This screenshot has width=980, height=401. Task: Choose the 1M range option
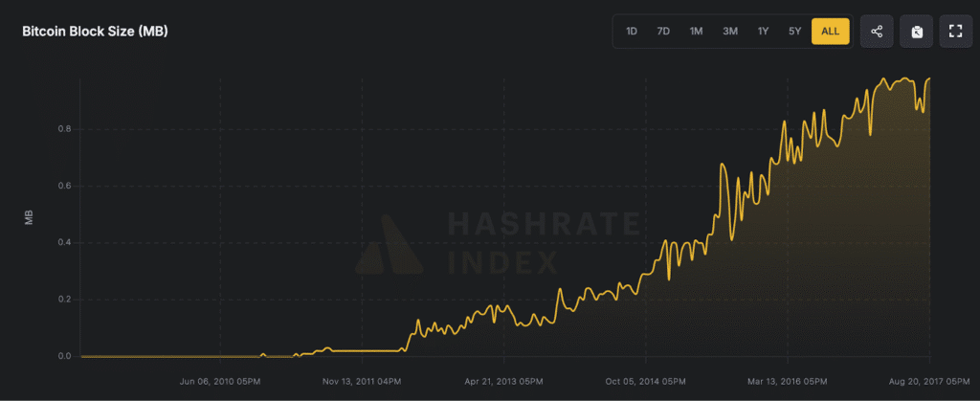tap(697, 32)
